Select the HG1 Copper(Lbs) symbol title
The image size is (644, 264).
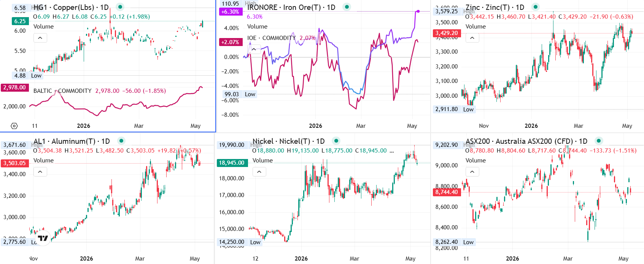point(71,7)
